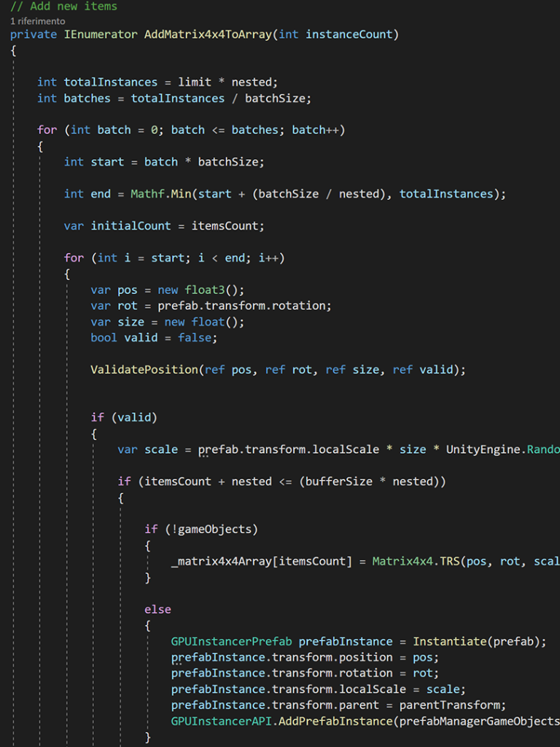Viewport: 560px width, 747px height.
Task: Click the ValidatePosition method call
Action: (x=144, y=370)
